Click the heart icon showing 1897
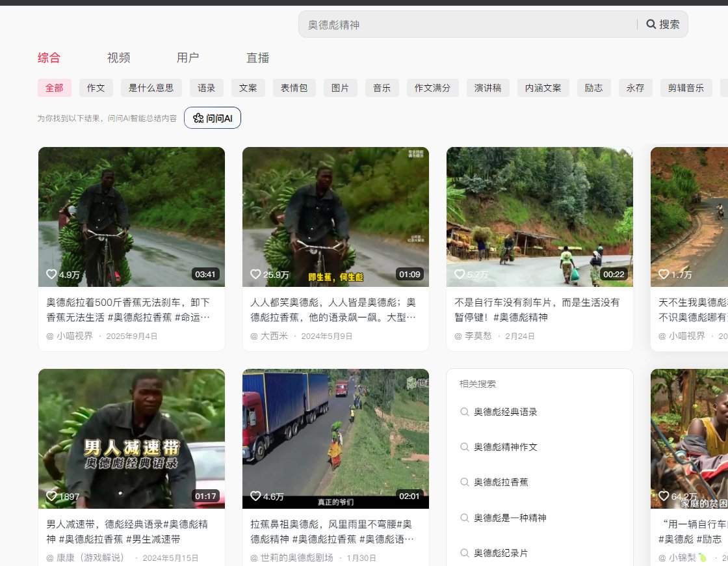 (x=51, y=496)
